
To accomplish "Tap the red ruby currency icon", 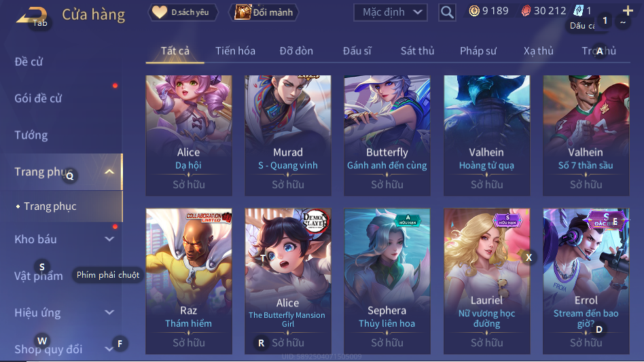I will [526, 11].
